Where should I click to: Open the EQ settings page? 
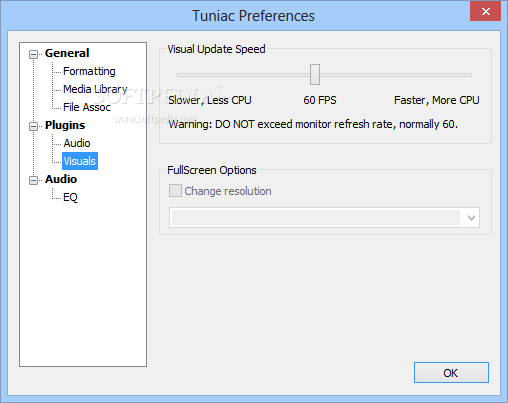pos(70,197)
